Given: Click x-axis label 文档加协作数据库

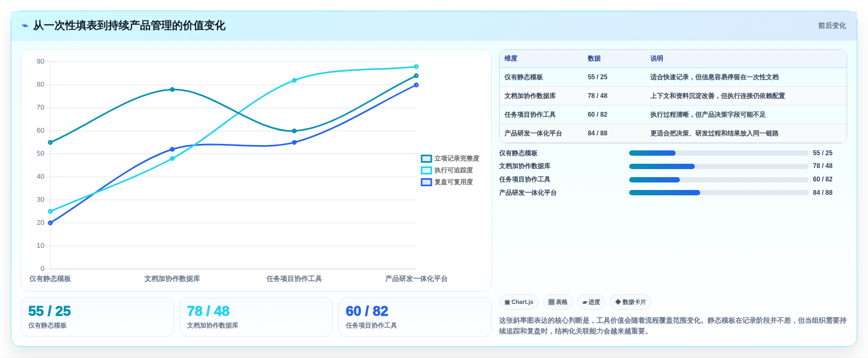Looking at the screenshot, I should (x=172, y=279).
